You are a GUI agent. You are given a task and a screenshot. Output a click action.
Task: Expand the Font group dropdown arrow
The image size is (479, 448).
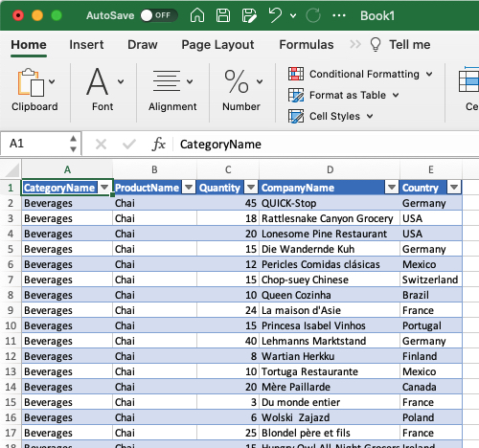(121, 81)
